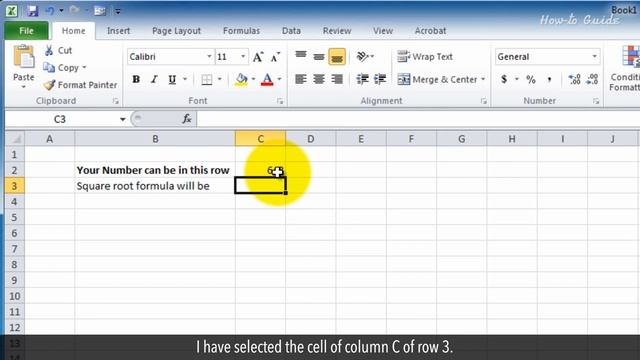The height and width of the screenshot is (360, 640).
Task: Click Merge & Center button
Action: (x=437, y=79)
